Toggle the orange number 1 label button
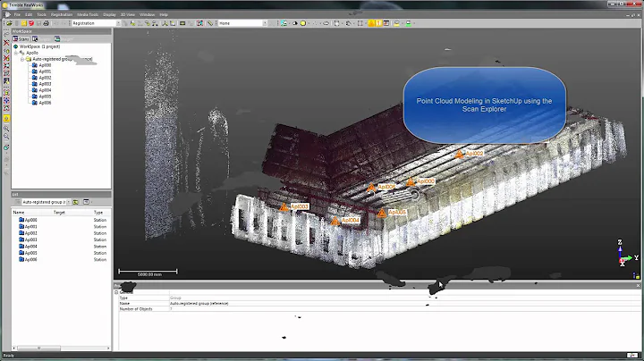This screenshot has width=644, height=361. (x=378, y=23)
